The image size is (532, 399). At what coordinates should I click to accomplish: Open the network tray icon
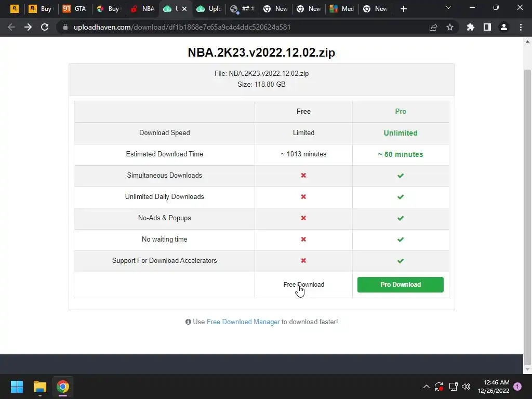453,387
